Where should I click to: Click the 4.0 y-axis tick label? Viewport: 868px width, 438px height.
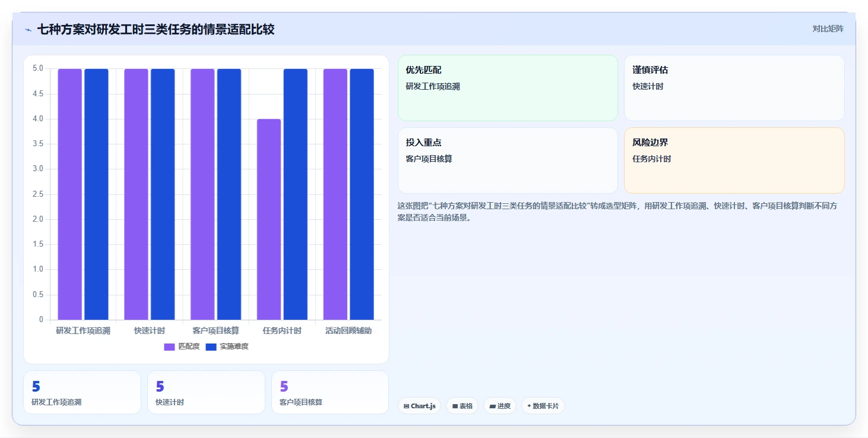pyautogui.click(x=38, y=119)
